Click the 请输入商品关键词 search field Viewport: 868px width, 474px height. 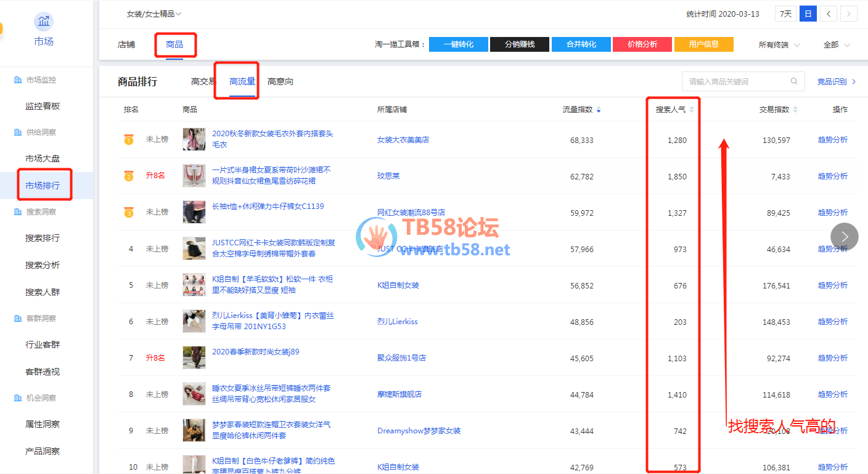(737, 81)
